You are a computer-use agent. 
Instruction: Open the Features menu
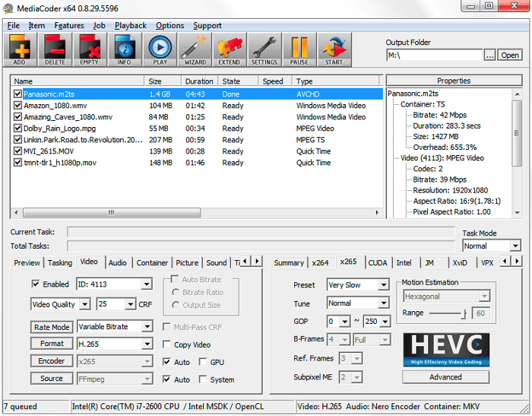click(69, 25)
